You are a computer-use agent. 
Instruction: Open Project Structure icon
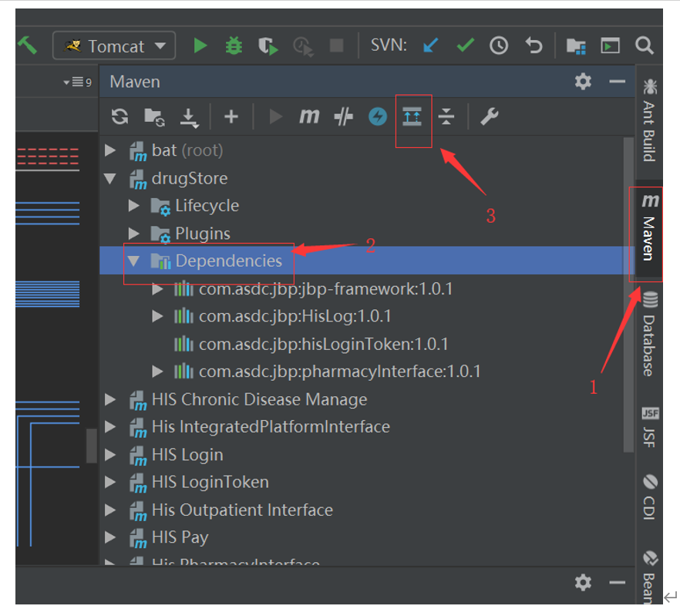coord(576,46)
